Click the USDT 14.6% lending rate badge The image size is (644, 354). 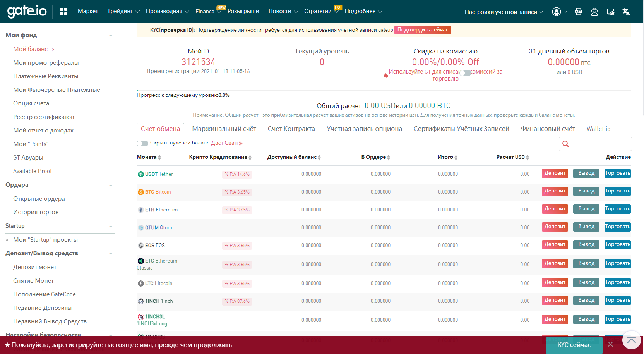pyautogui.click(x=237, y=174)
